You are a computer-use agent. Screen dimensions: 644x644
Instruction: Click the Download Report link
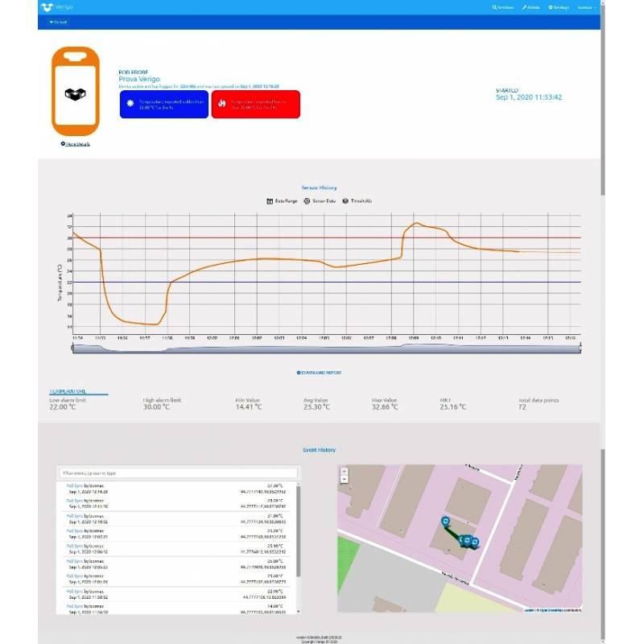click(319, 373)
